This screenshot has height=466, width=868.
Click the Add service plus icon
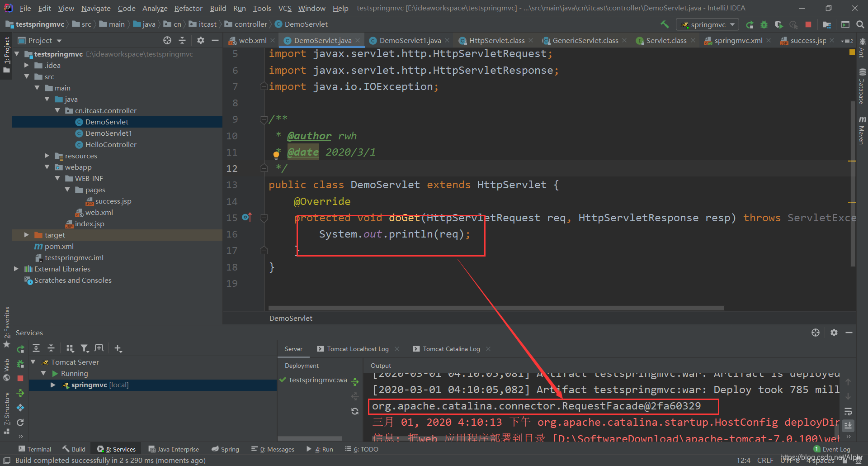pyautogui.click(x=118, y=348)
